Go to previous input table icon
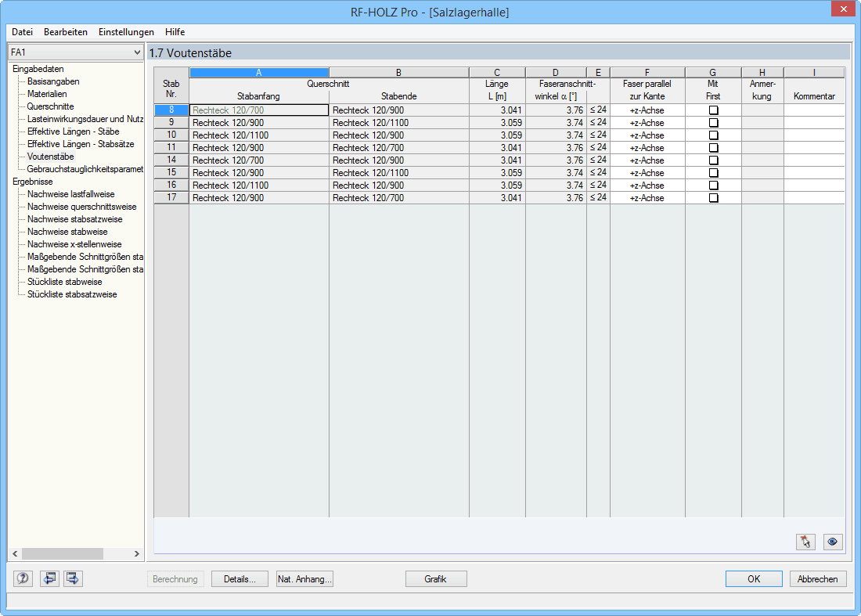The width and height of the screenshot is (861, 616). coord(49,578)
